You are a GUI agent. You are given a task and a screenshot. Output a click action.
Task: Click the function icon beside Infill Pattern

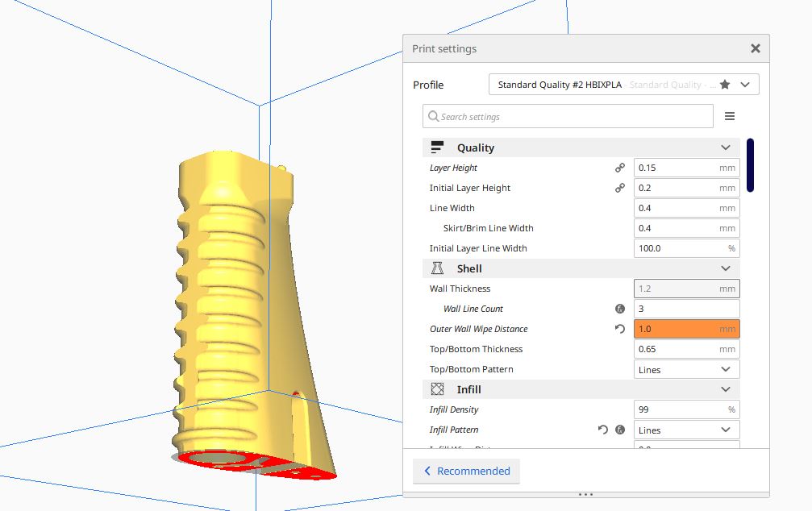620,430
